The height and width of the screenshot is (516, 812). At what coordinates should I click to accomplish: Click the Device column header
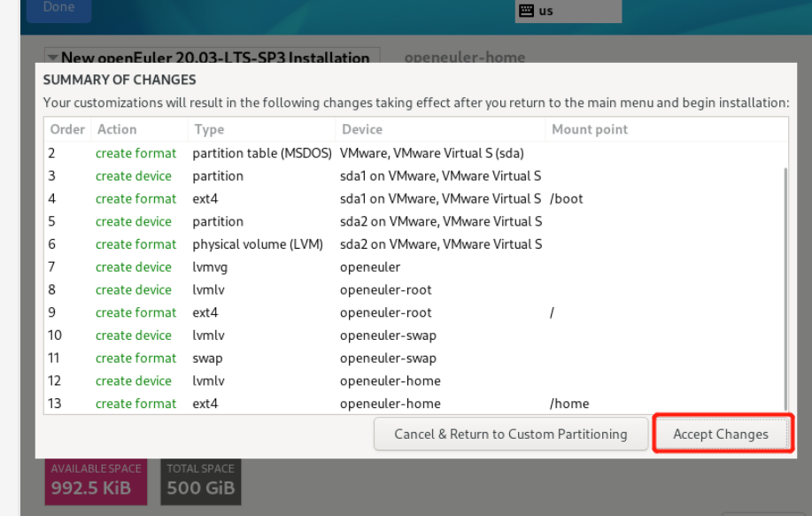(x=440, y=129)
